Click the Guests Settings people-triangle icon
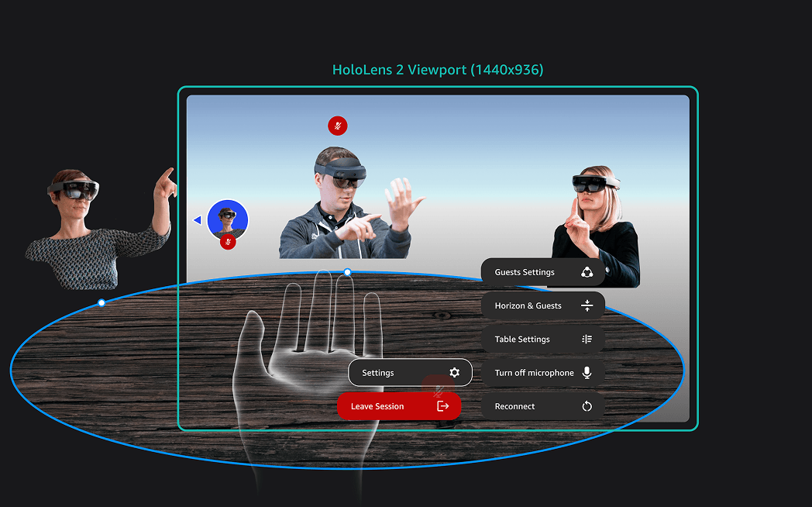The height and width of the screenshot is (507, 812). (587, 272)
